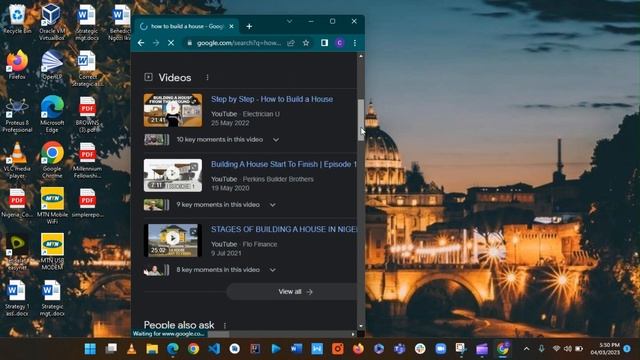Open People also ask options menu
Image resolution: width=640 pixels, height=360 pixels.
point(225,325)
